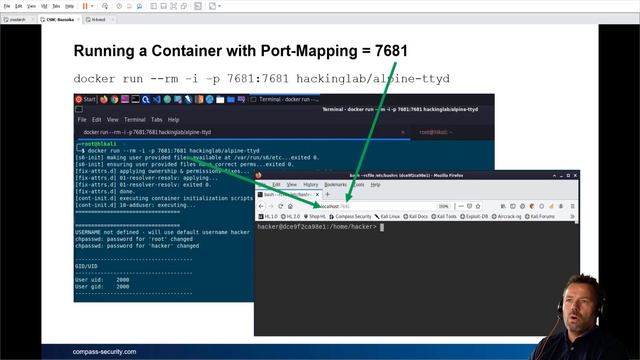Click the take snapshot clock icon
The height and width of the screenshot is (360, 640).
click(x=119, y=6)
